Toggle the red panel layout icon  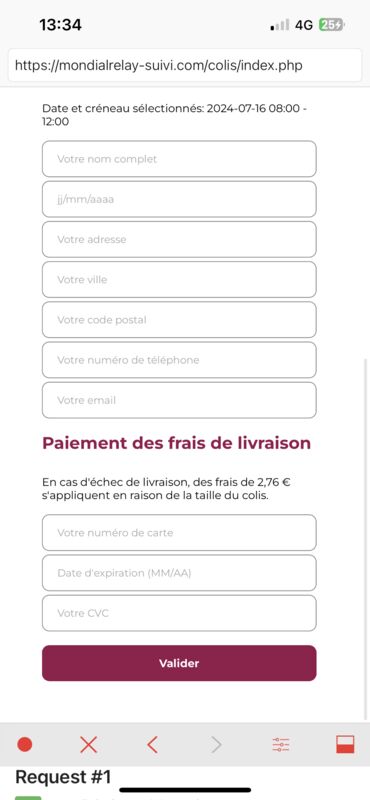point(346,745)
